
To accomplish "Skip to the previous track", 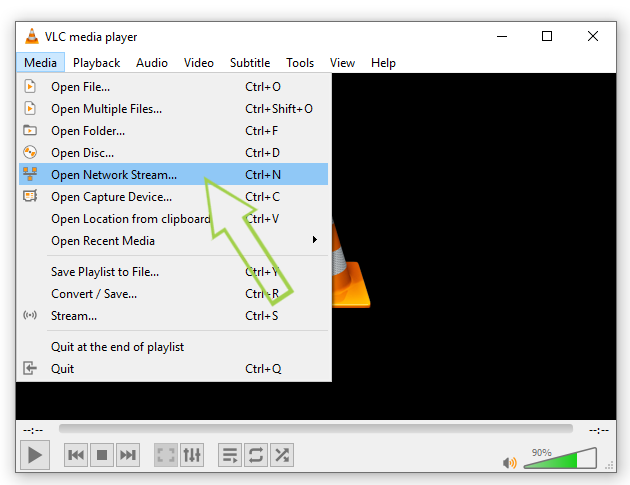I will pyautogui.click(x=76, y=455).
